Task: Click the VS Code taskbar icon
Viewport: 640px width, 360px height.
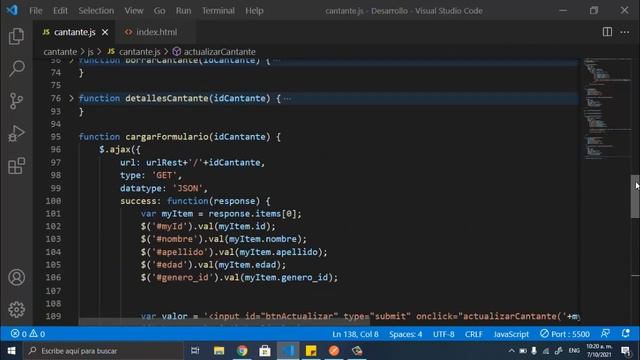Action: tap(288, 351)
